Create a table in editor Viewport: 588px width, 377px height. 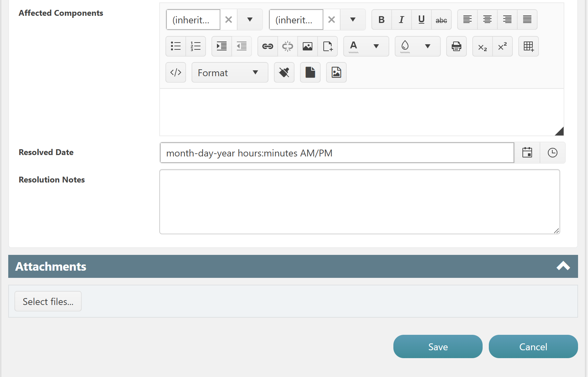click(x=528, y=46)
